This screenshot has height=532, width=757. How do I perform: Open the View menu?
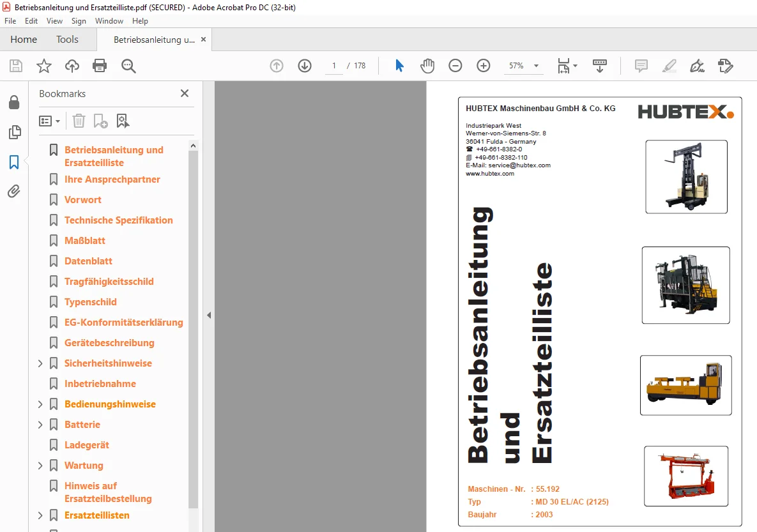point(54,21)
